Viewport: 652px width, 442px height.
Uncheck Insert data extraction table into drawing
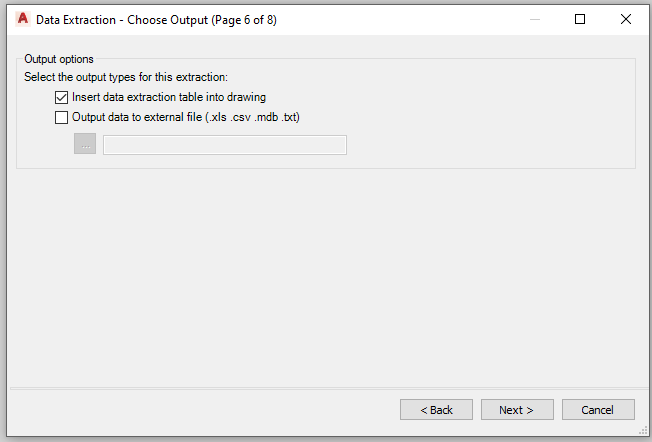(x=61, y=98)
